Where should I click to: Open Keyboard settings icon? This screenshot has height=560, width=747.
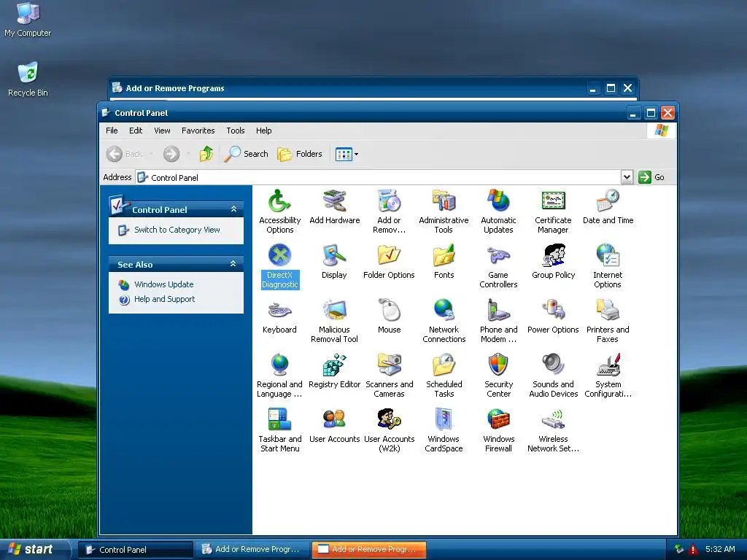(x=279, y=316)
